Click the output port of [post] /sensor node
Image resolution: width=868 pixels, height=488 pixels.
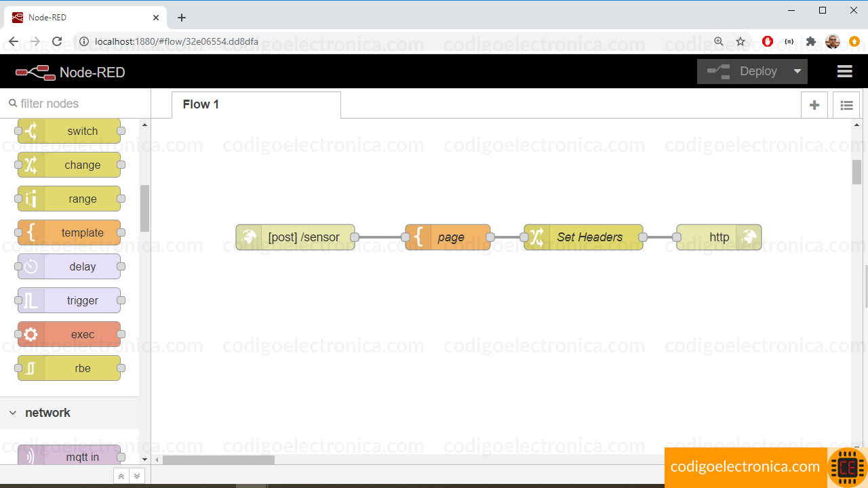pyautogui.click(x=355, y=237)
